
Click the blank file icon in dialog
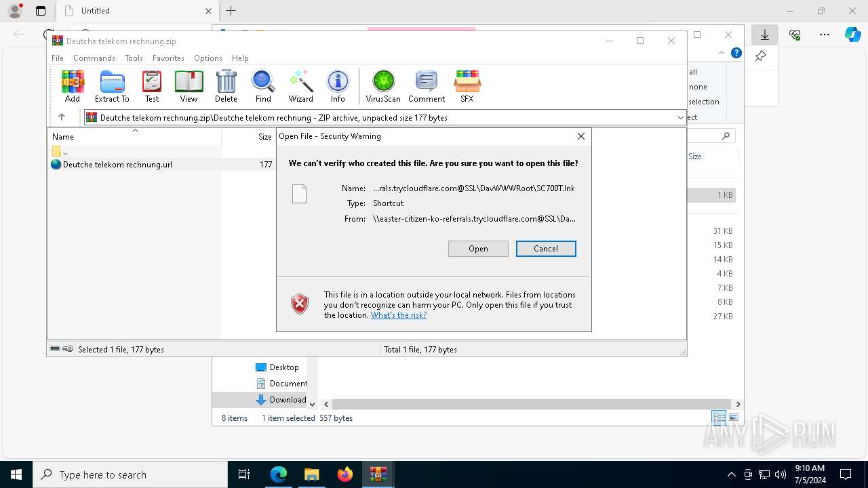coord(299,194)
